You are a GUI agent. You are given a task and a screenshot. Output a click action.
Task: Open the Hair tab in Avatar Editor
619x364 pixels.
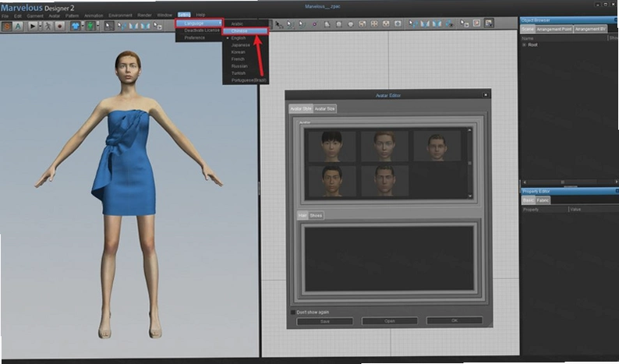point(302,216)
